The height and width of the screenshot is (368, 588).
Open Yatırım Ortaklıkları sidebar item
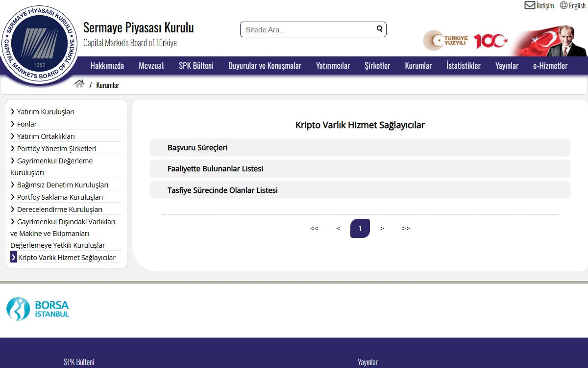(x=46, y=136)
